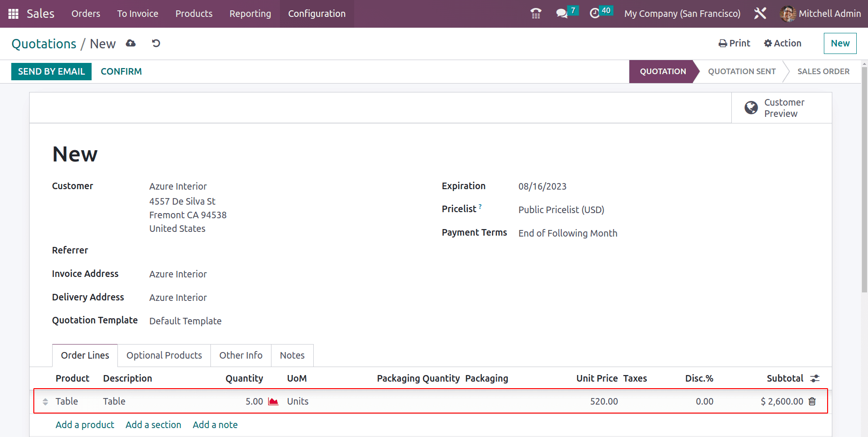Click Add a product link
The image size is (868, 437).
85,425
